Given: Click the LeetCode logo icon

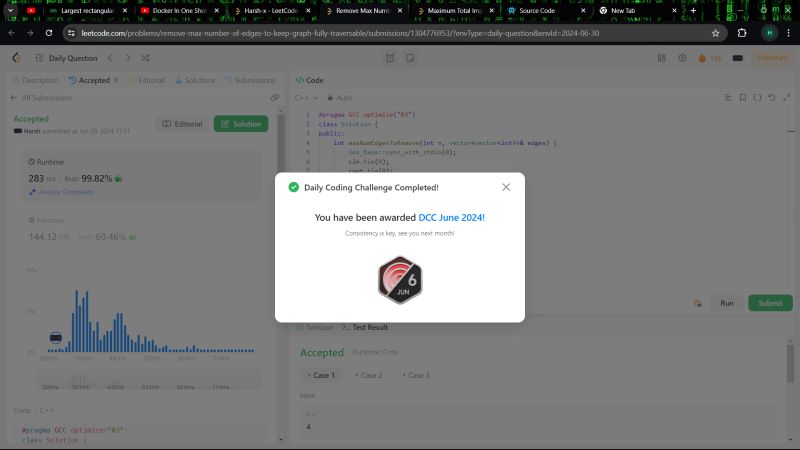Looking at the screenshot, I should point(17,58).
